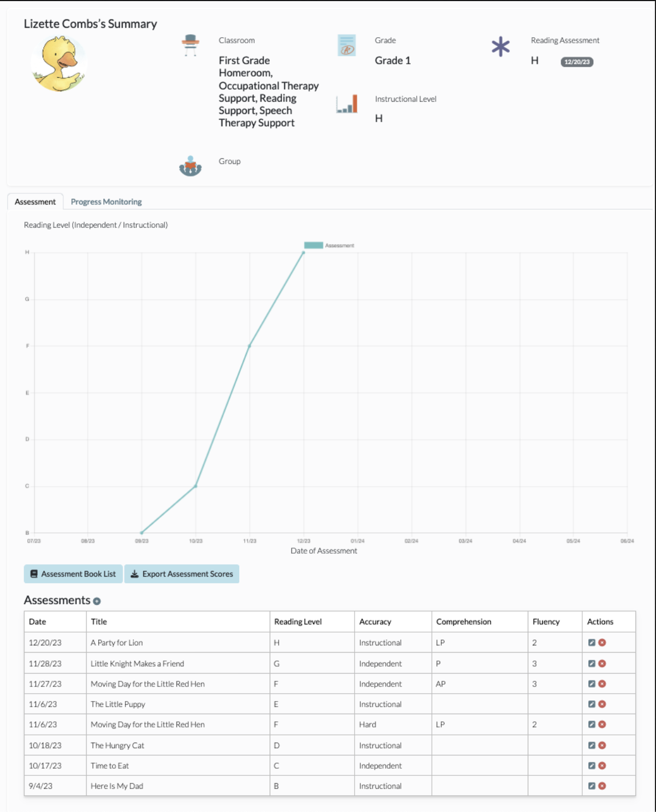This screenshot has height=812, width=656.
Task: Delete the Hard accuracy Moving Day assessment
Action: (x=602, y=724)
